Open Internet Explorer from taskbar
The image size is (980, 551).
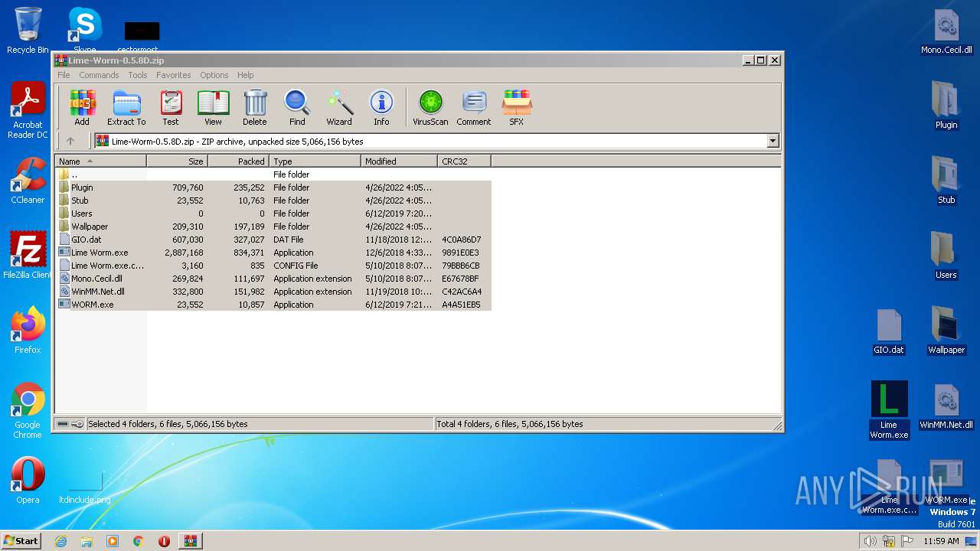click(60, 541)
